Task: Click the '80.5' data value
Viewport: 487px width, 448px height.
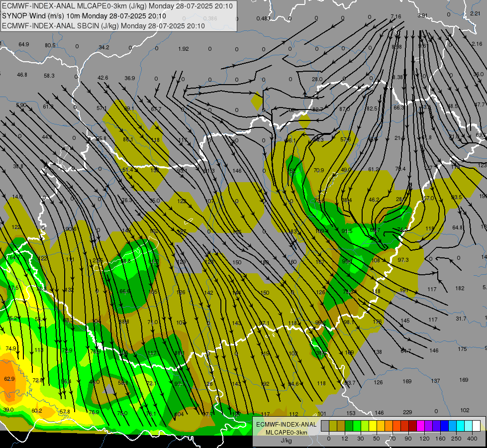Action: 50,45
